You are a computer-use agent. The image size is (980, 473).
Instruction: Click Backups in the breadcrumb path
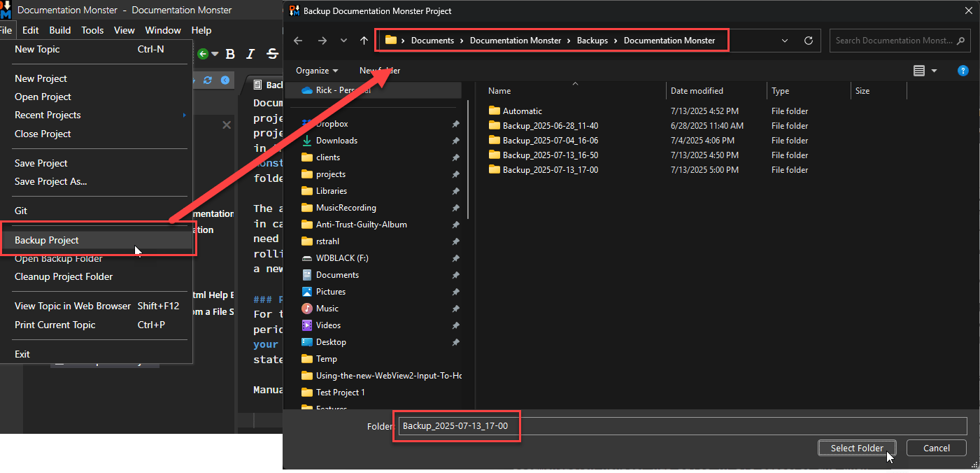click(x=592, y=41)
